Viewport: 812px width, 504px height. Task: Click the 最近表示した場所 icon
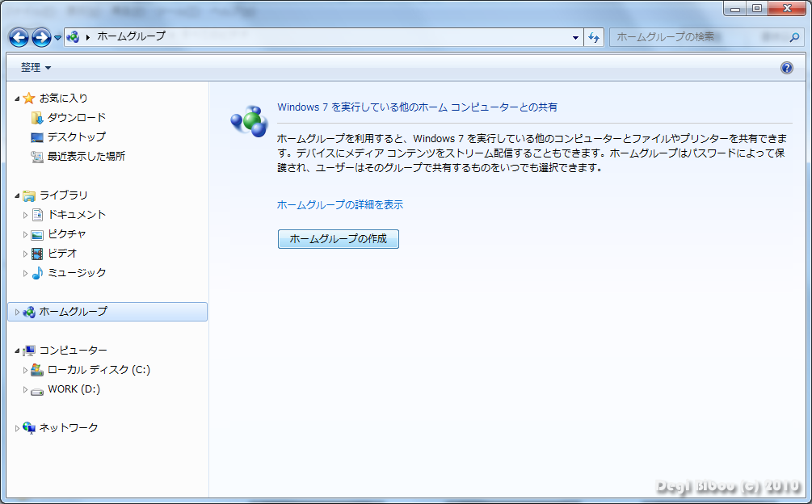(x=37, y=157)
